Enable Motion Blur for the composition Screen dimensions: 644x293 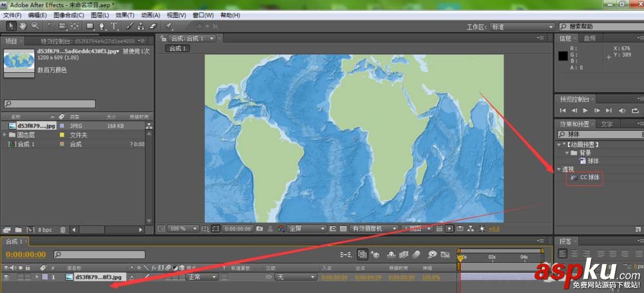click(417, 255)
